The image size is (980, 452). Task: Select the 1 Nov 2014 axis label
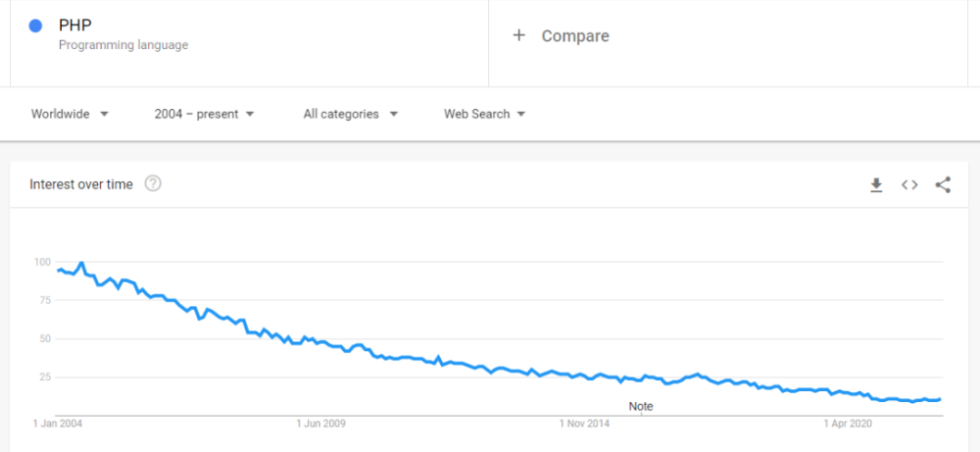(584, 424)
